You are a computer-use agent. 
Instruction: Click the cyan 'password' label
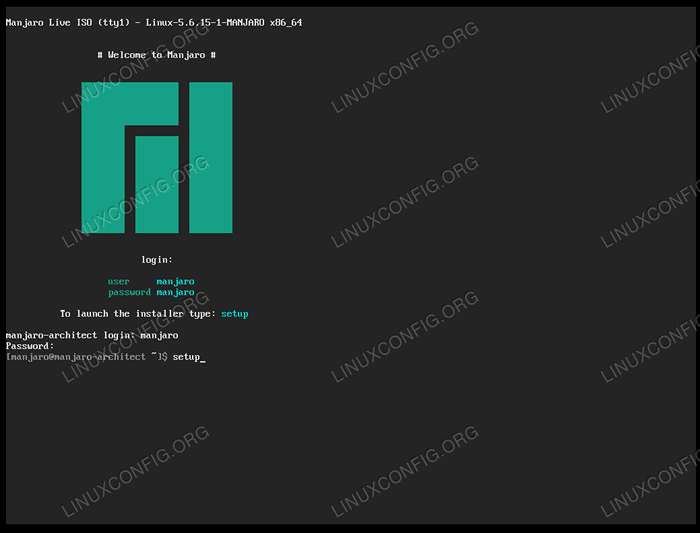coord(129,292)
